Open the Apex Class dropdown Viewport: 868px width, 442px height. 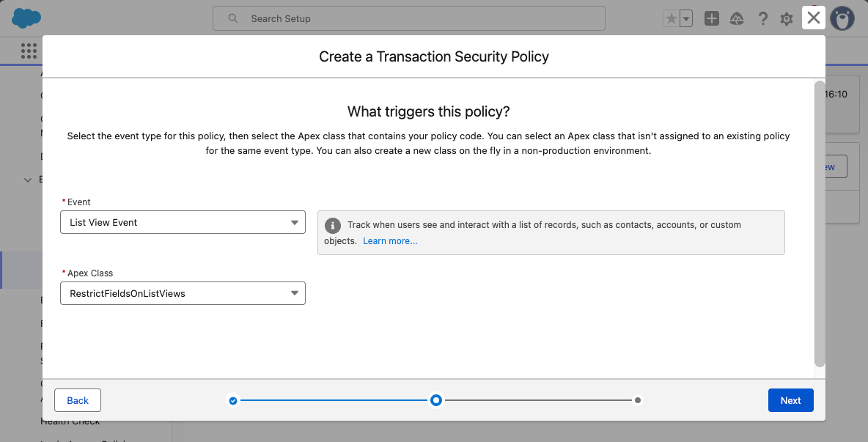[182, 293]
